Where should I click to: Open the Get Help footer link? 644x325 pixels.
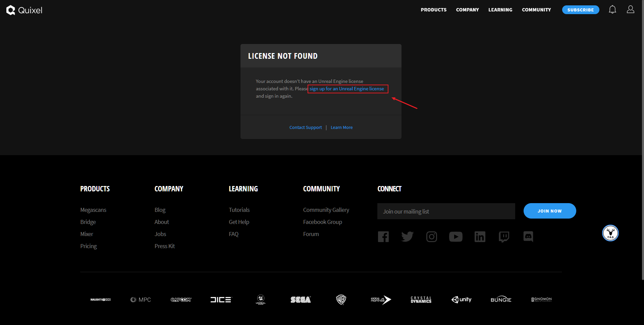pos(239,222)
